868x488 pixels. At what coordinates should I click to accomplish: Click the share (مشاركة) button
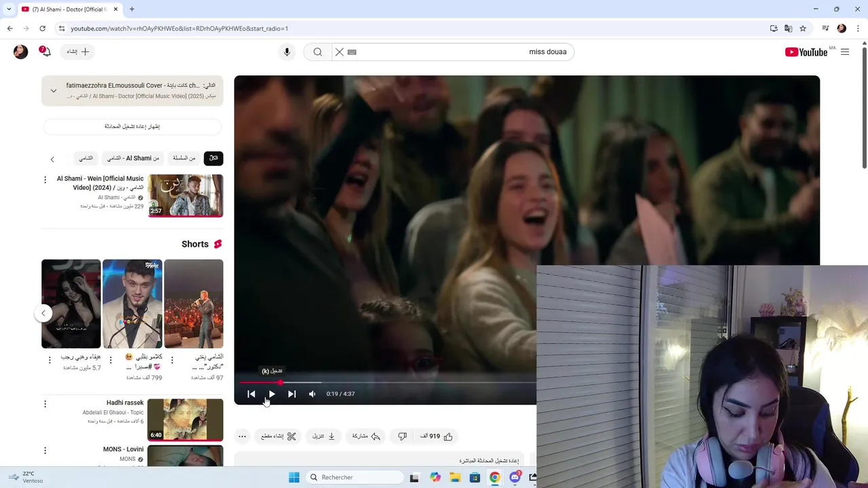point(367,436)
